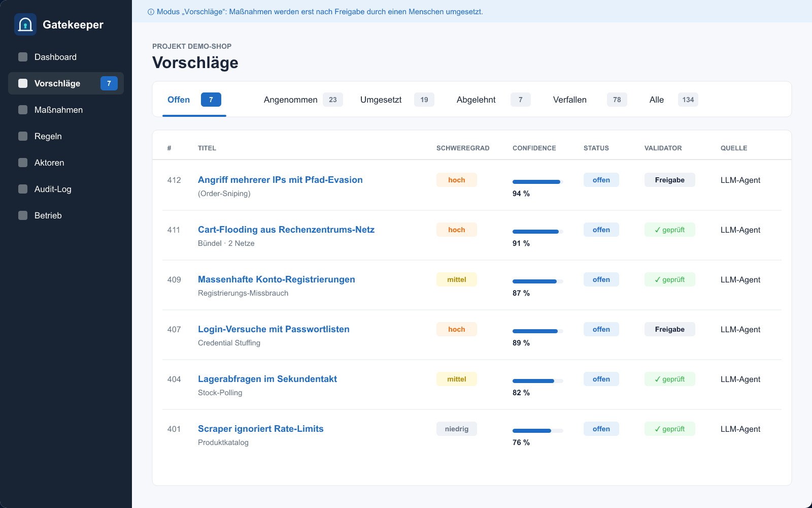Switch to the Abgelehnt tab
The width and height of the screenshot is (812, 508).
tap(493, 100)
